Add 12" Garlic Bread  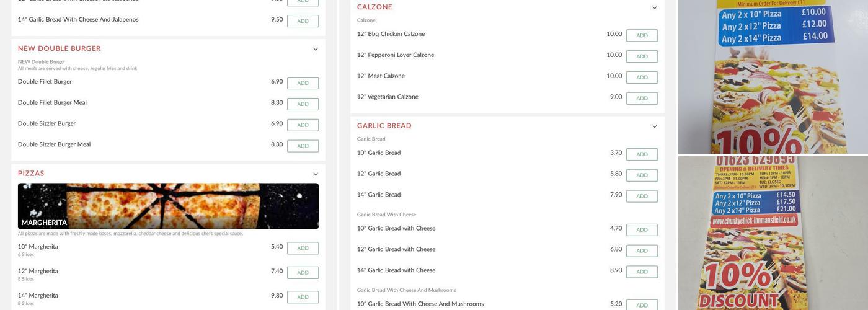pos(642,175)
